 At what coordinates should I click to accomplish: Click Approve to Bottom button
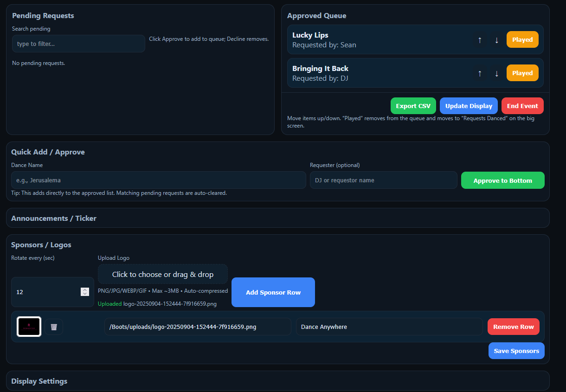[x=502, y=180]
